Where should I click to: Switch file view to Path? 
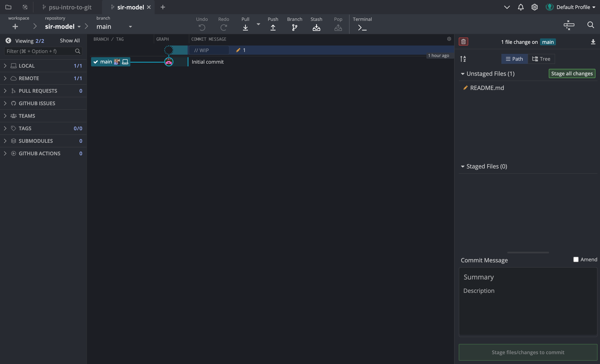[x=514, y=59]
